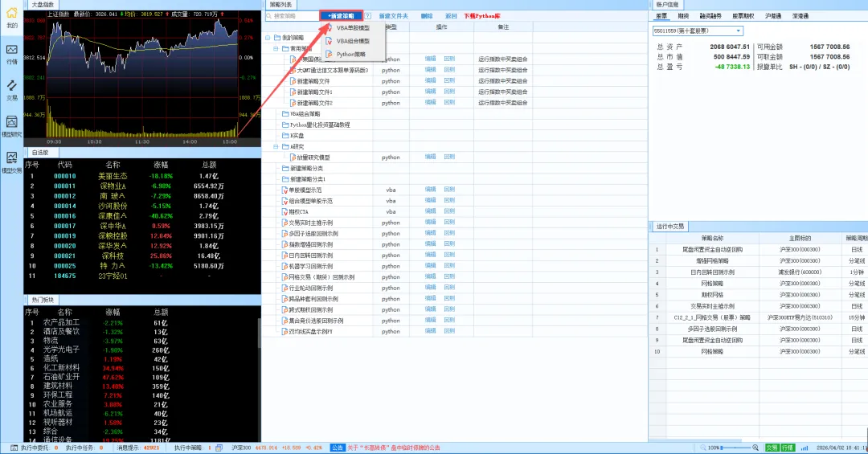Click the zoom-in magnifier icon in status bar

[755, 448]
